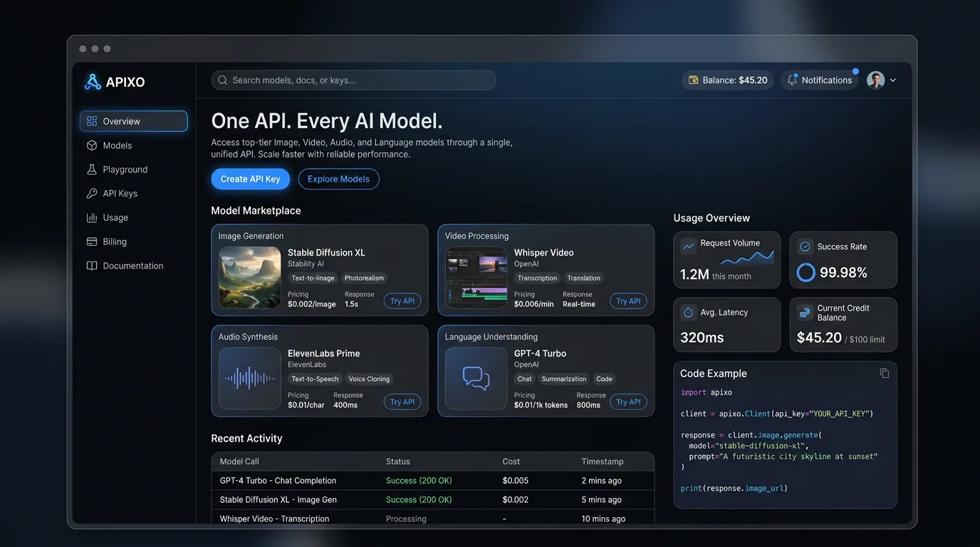
Task: Click the Models cube icon
Action: tap(92, 145)
